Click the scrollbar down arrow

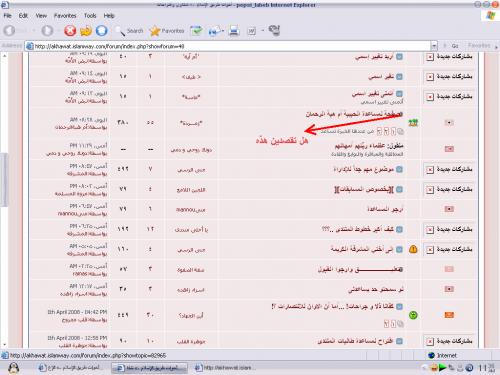click(x=4, y=345)
